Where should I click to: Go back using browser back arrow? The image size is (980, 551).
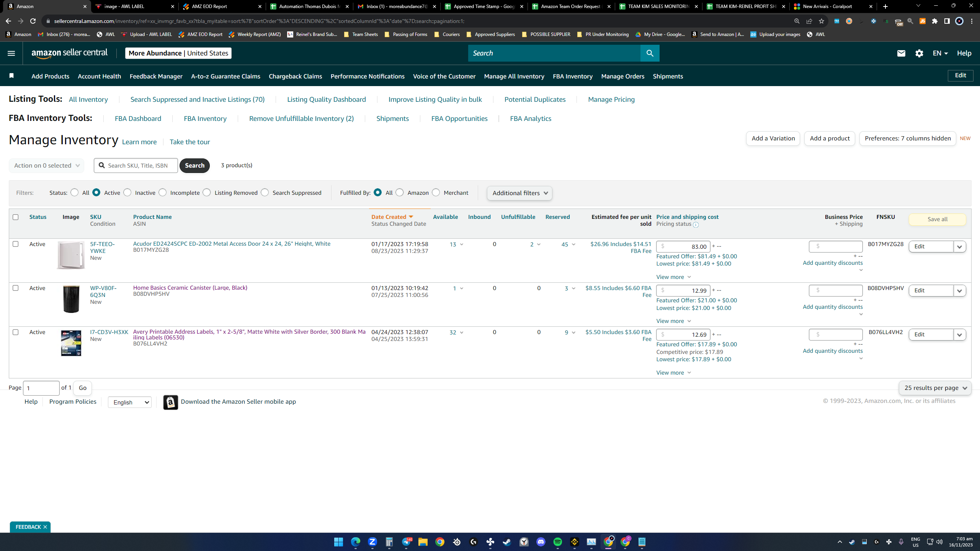pos(8,21)
